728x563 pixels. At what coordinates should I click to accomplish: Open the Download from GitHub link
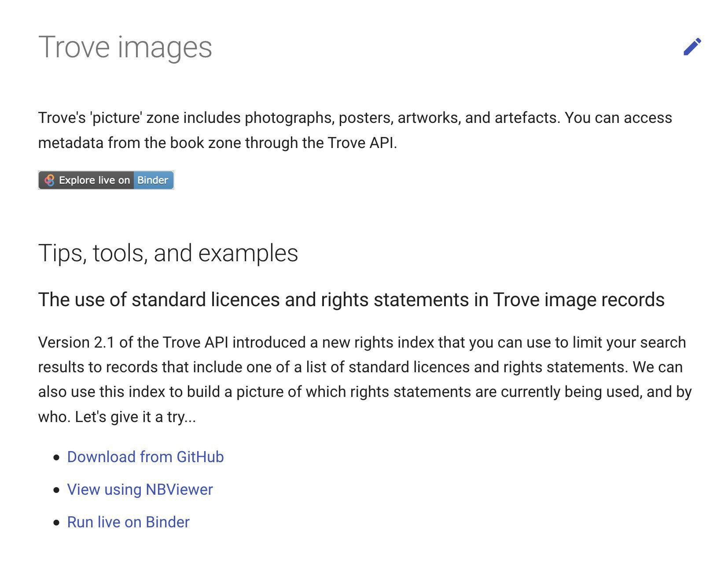tap(145, 457)
